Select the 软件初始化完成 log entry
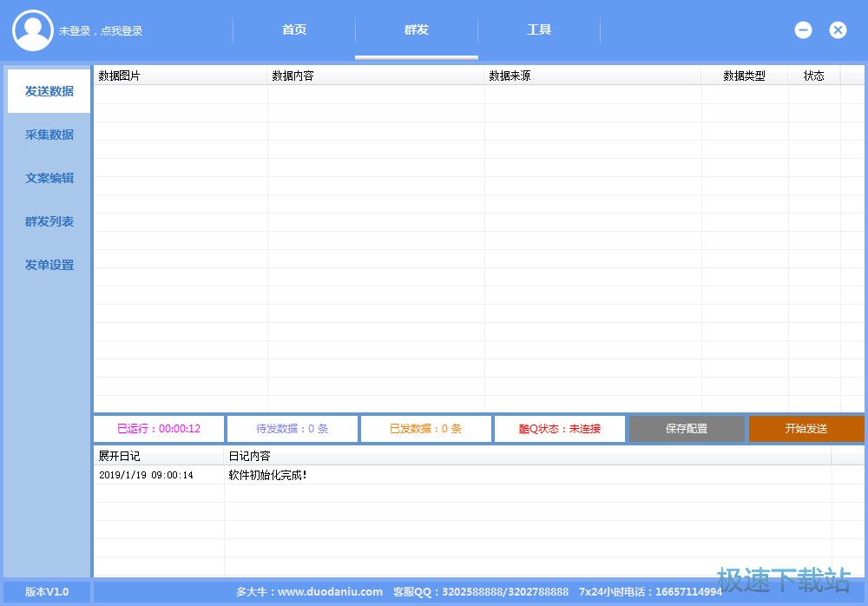Viewport: 868px width, 606px height. tap(267, 475)
